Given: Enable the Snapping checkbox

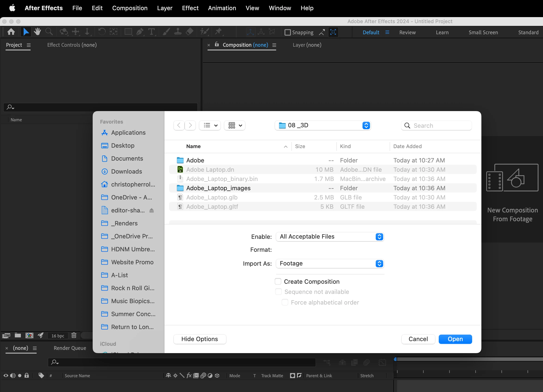Looking at the screenshot, I should (x=287, y=32).
